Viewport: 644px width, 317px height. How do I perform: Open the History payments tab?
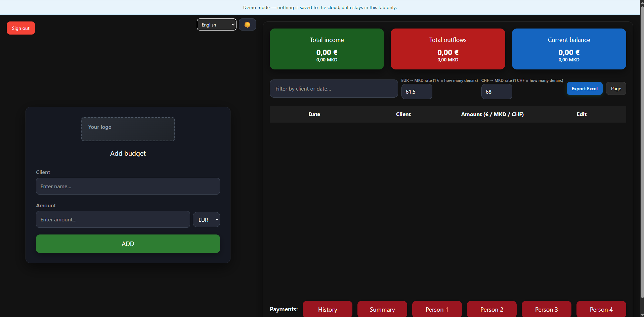327,309
